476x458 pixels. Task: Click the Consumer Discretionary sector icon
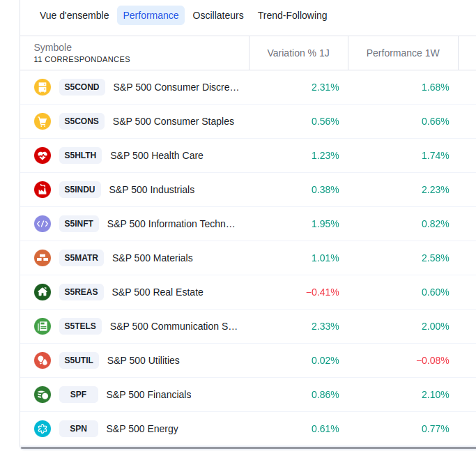43,87
